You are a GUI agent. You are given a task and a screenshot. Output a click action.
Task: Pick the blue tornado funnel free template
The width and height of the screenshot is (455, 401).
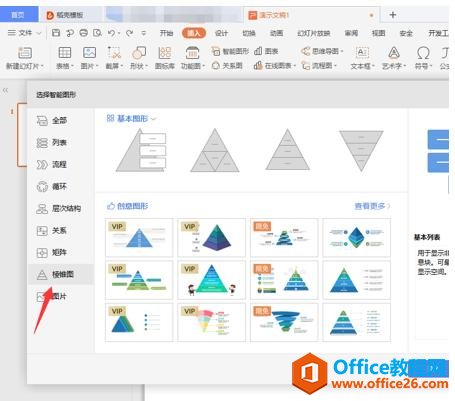(x=284, y=322)
